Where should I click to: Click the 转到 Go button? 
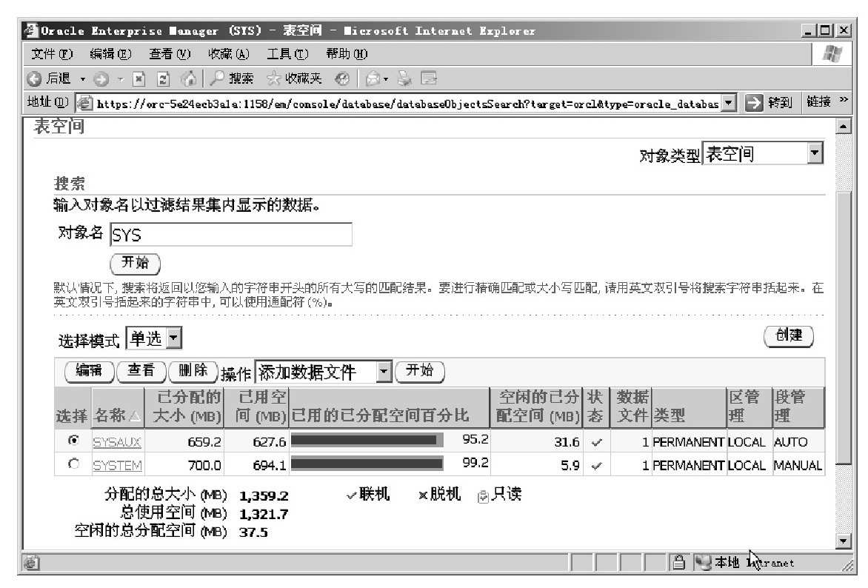[769, 102]
